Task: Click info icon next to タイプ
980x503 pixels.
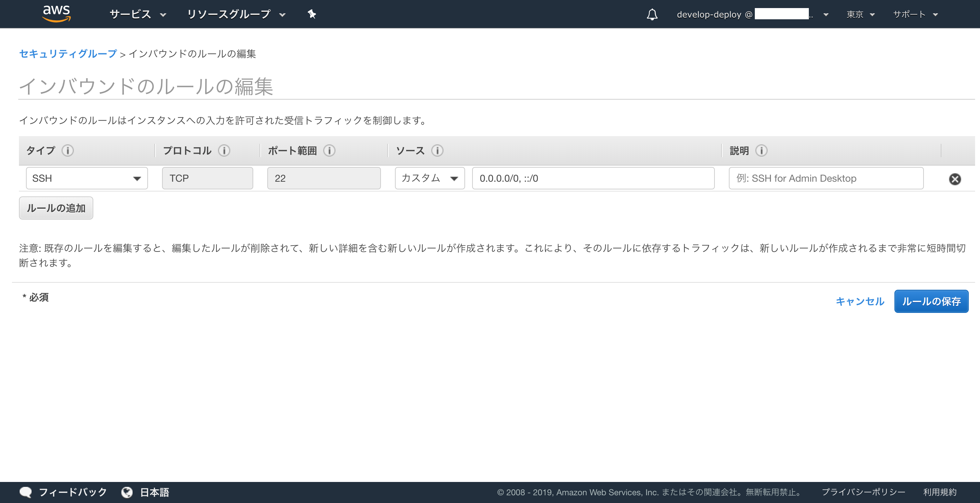Action: pos(68,151)
